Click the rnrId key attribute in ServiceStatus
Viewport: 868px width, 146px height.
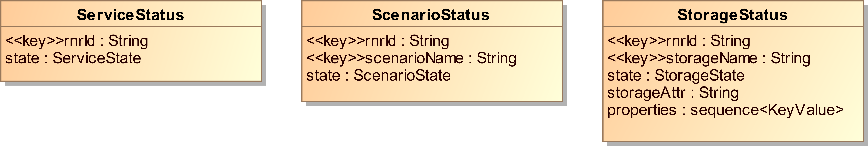click(76, 41)
